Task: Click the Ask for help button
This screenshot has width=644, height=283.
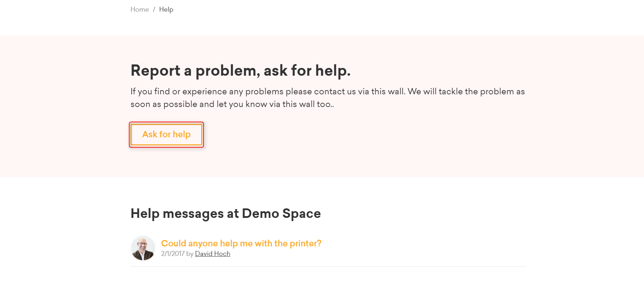Action: pos(166,134)
